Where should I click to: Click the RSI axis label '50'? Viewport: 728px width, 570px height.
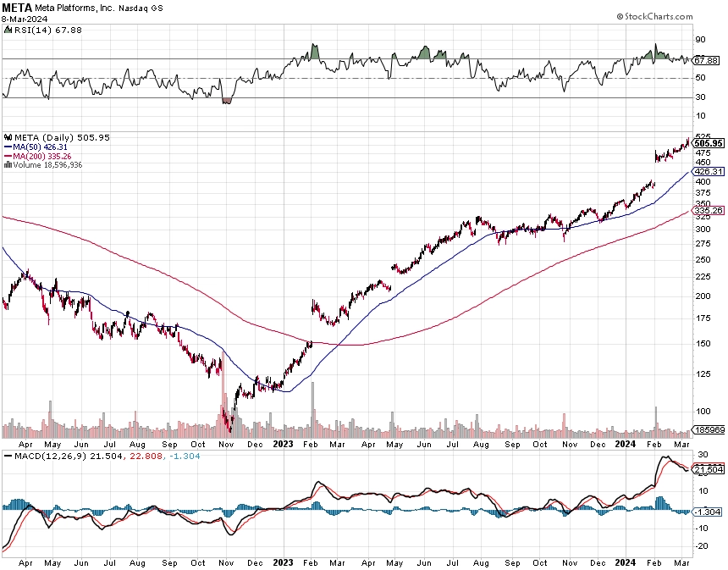700,78
